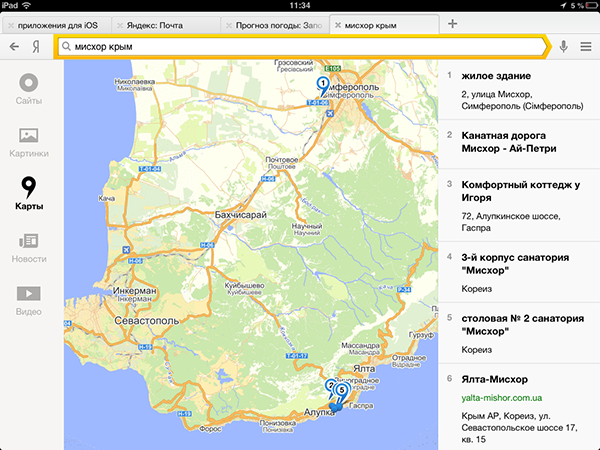Click the Ялта label on map
The height and width of the screenshot is (450, 600).
pyautogui.click(x=364, y=369)
